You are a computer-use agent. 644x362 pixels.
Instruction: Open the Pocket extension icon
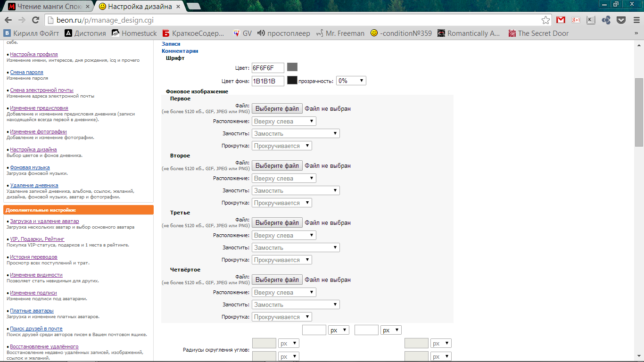pyautogui.click(x=621, y=20)
